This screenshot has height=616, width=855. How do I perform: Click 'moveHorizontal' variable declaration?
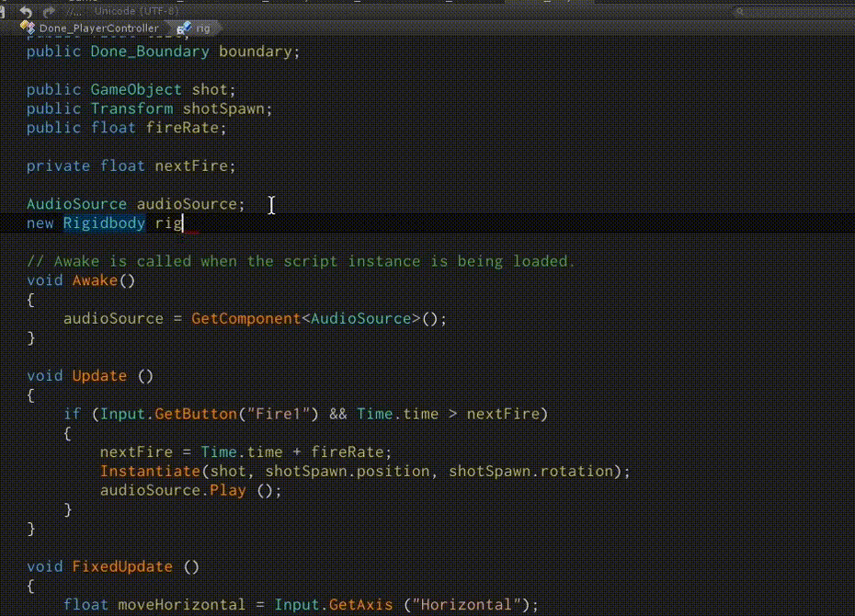182,605
